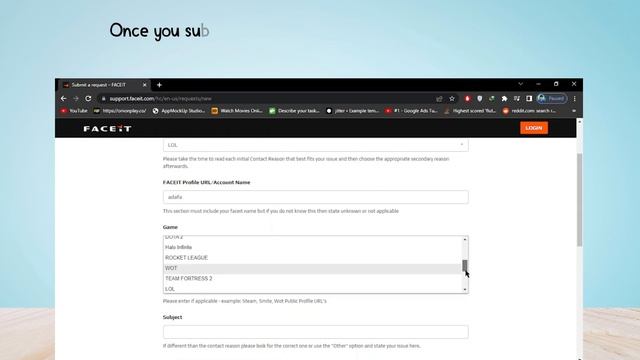
Task: Open the contact reason dropdown showing LOL
Action: 316,145
